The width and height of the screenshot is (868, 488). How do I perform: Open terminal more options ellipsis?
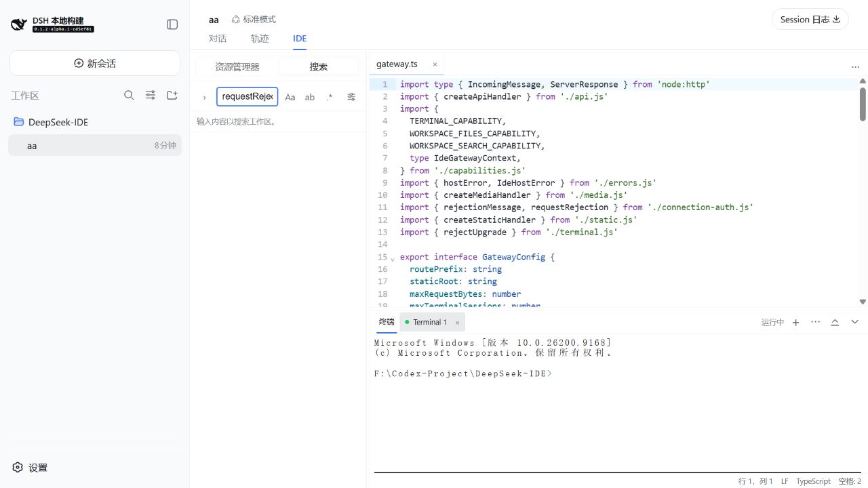815,322
